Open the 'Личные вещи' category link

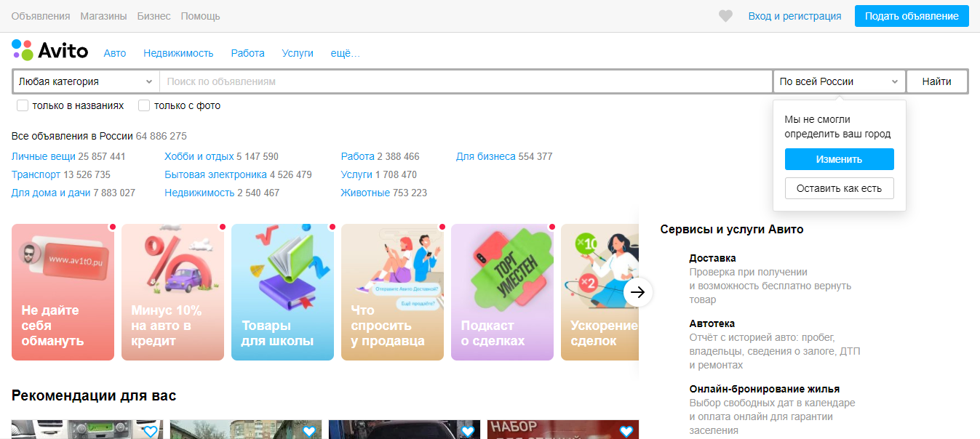pos(44,156)
